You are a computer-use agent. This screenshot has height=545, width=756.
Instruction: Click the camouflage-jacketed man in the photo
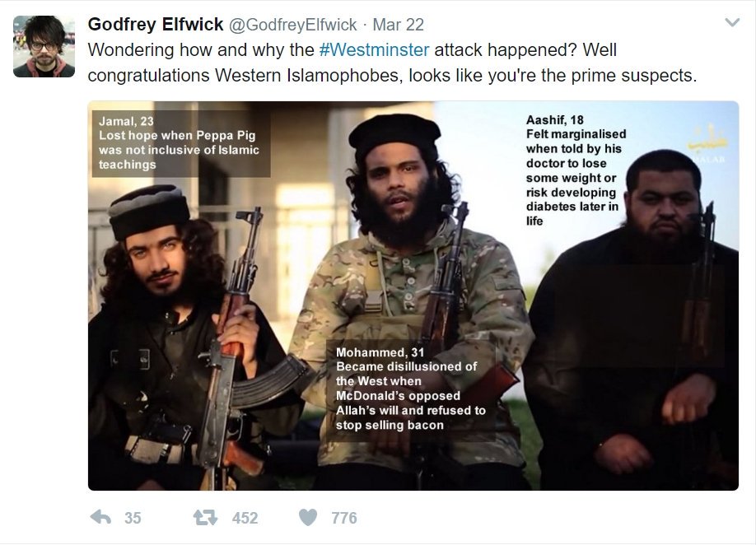tap(410, 299)
